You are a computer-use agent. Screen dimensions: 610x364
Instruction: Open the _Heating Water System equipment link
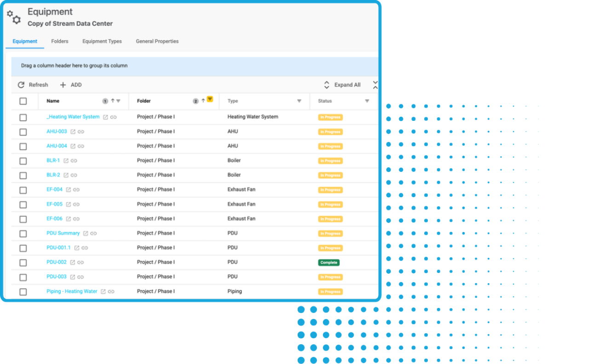(73, 117)
